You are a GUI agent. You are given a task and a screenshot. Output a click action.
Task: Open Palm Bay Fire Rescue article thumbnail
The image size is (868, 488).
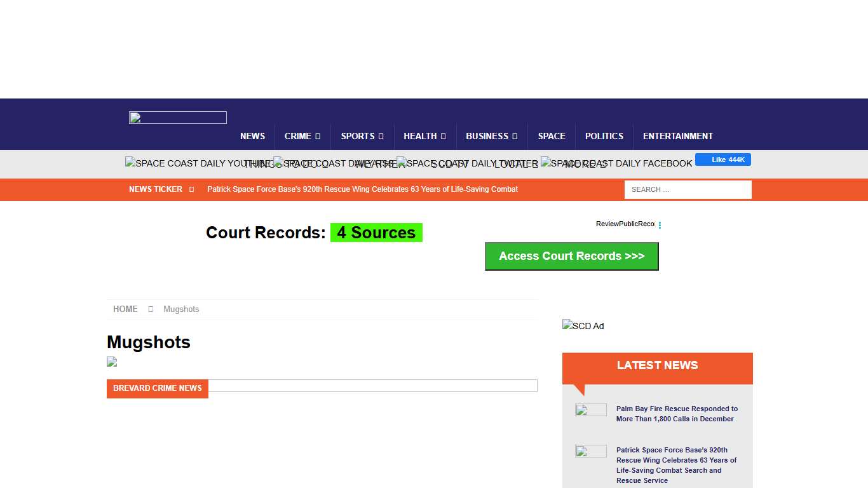[591, 410]
